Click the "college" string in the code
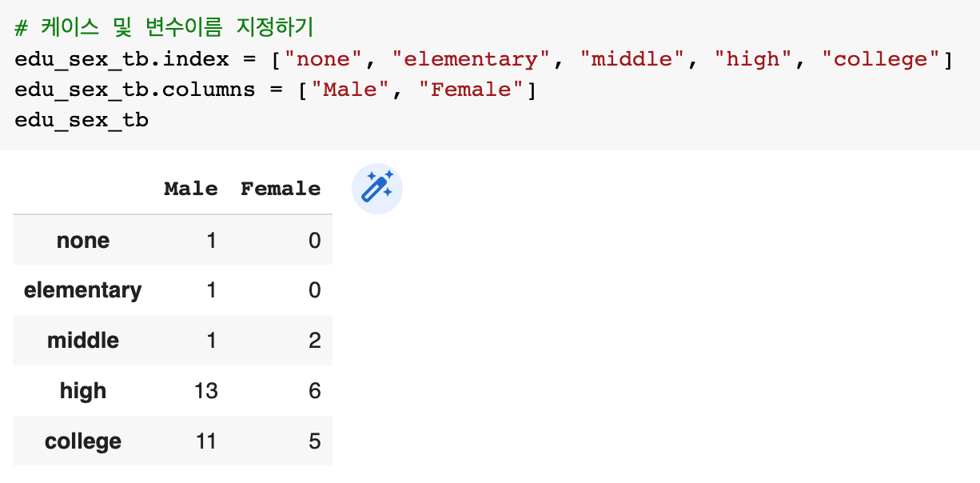The height and width of the screenshot is (483, 980). 886,59
